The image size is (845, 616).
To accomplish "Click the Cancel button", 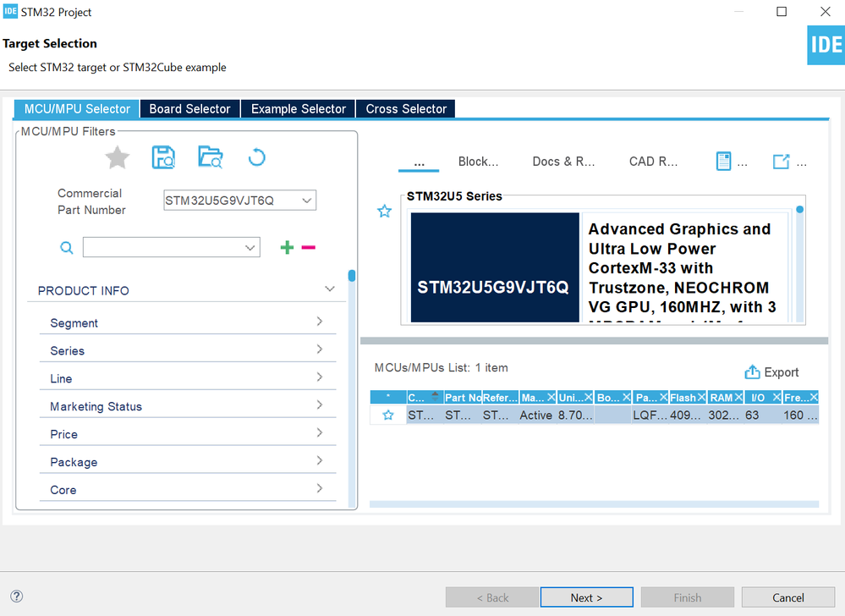I will pyautogui.click(x=787, y=597).
